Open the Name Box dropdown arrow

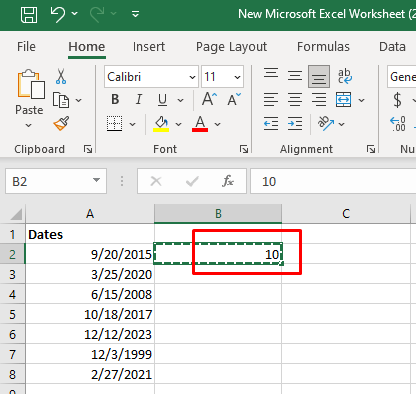pos(97,181)
